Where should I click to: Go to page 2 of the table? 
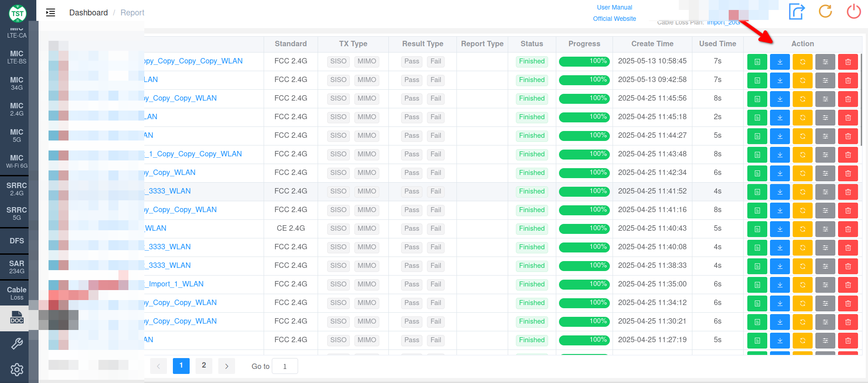(204, 365)
